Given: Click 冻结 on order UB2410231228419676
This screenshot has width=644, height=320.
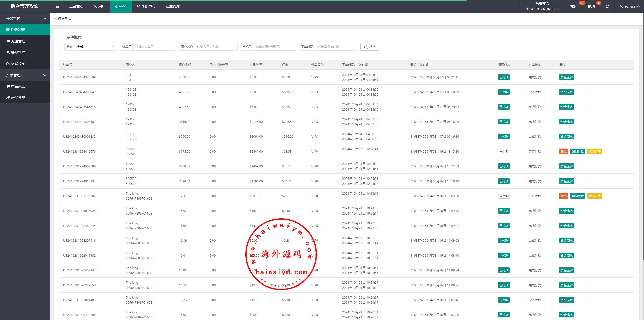Looking at the screenshot, I should 563,151.
